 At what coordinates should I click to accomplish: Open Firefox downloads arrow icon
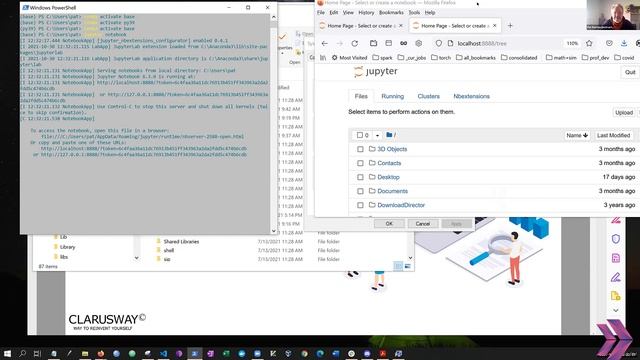click(624, 43)
